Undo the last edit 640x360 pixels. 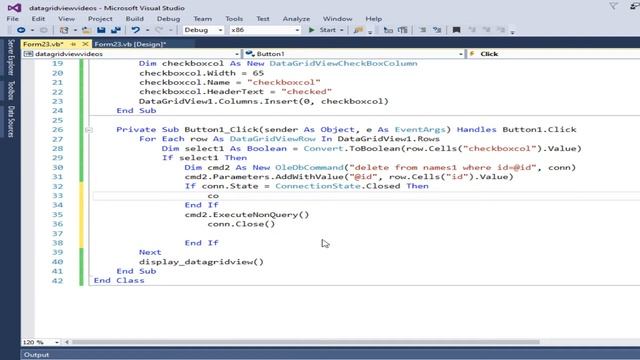[136, 30]
